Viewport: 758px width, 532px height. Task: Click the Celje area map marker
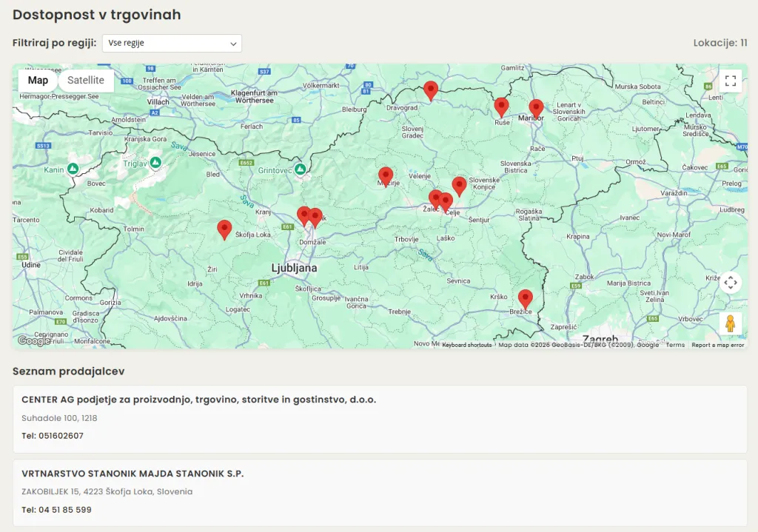[446, 202]
